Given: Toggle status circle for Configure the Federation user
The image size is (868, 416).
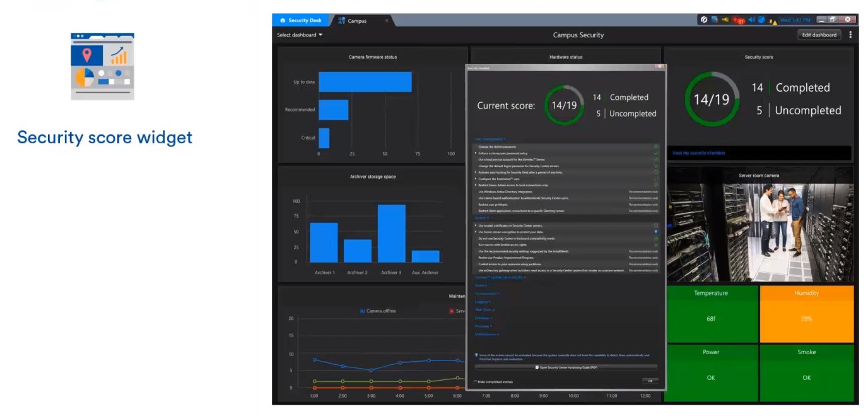Looking at the screenshot, I should (655, 179).
